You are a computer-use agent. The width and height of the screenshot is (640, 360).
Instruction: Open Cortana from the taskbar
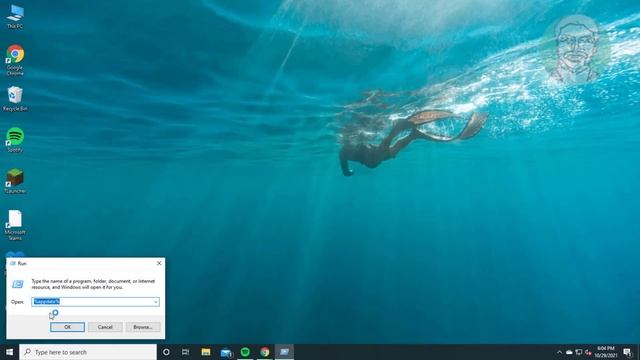pos(166,352)
